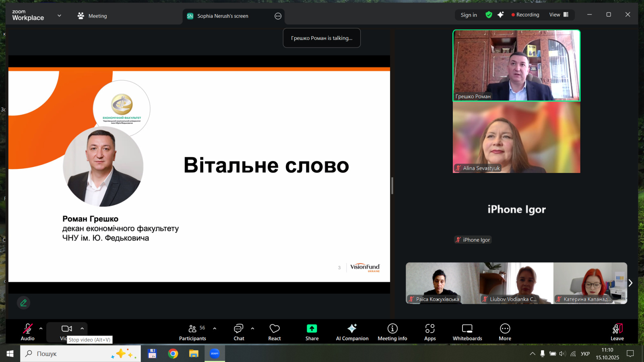Toggle the camera with Stop video
The height and width of the screenshot is (362, 644).
click(x=66, y=329)
